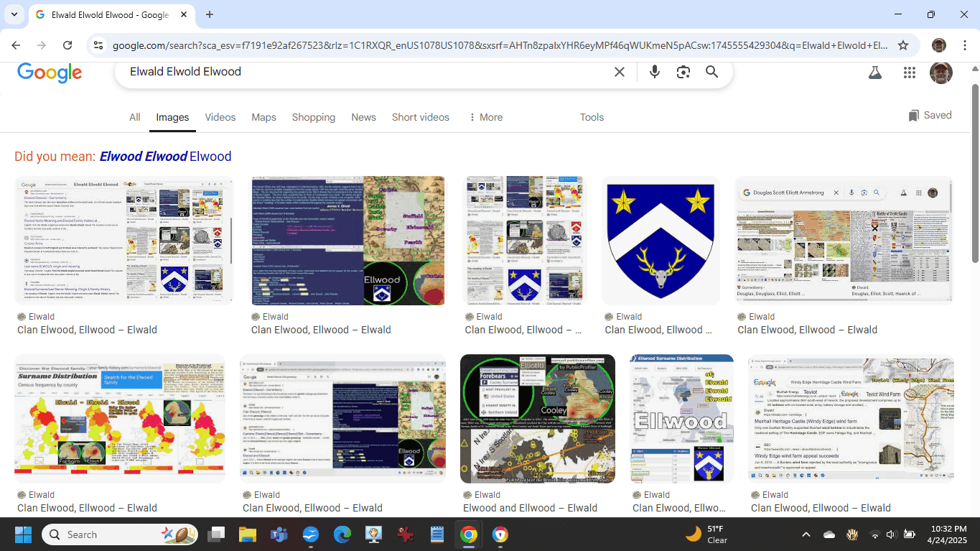Open Google Lens image search

point(683,72)
